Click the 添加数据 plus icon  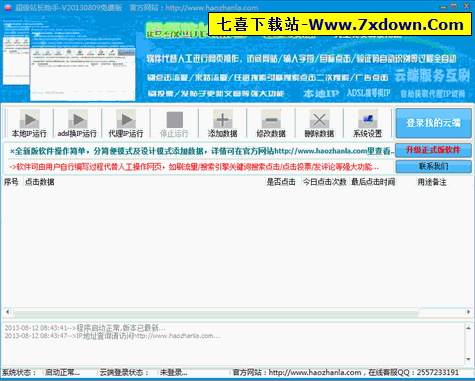click(223, 119)
